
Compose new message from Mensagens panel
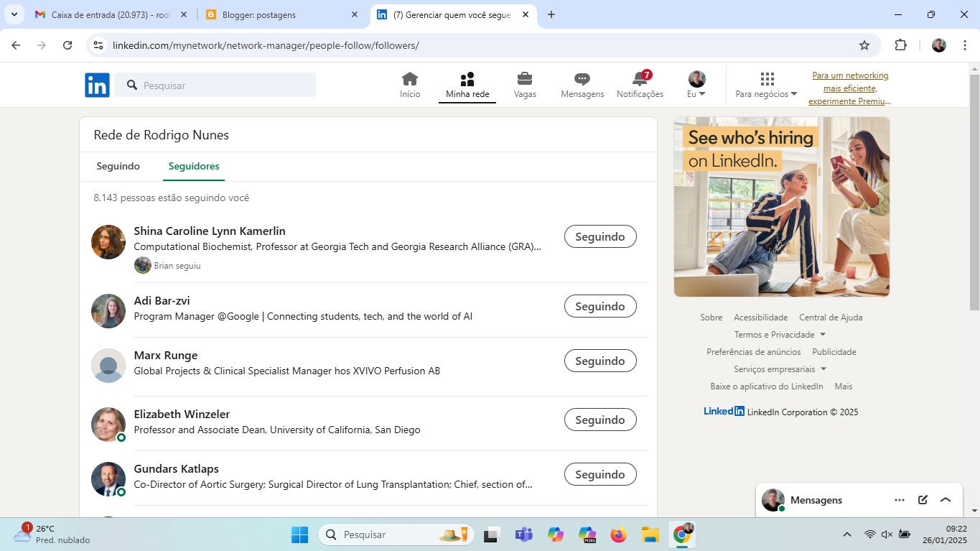(x=923, y=500)
